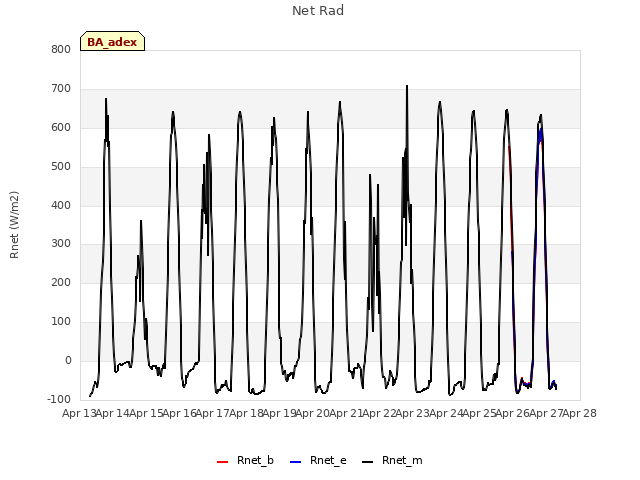Click the 0 y-axis label
This screenshot has height=480, width=640.
(x=68, y=360)
